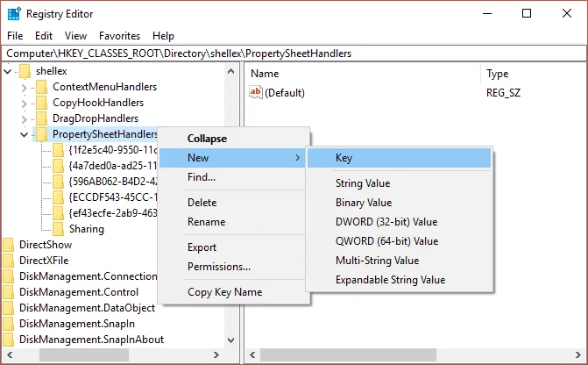Choose Collapse in the context menu
This screenshot has height=365, width=588.
[x=234, y=139]
